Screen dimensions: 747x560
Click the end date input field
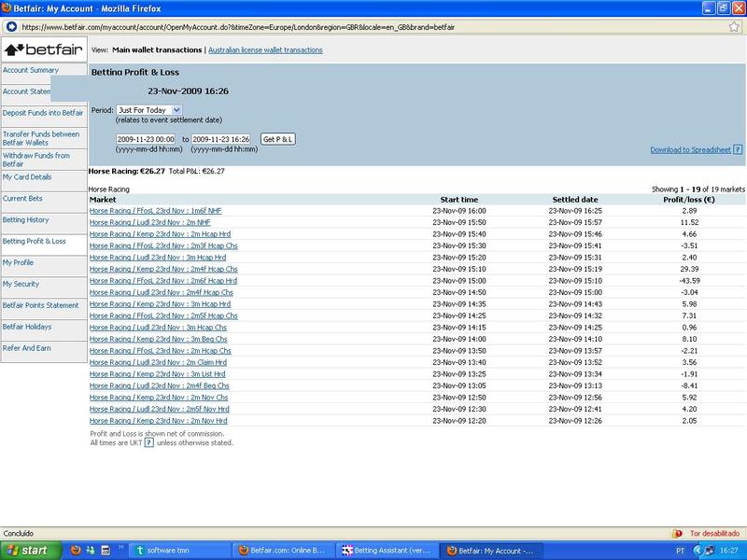pyautogui.click(x=221, y=139)
